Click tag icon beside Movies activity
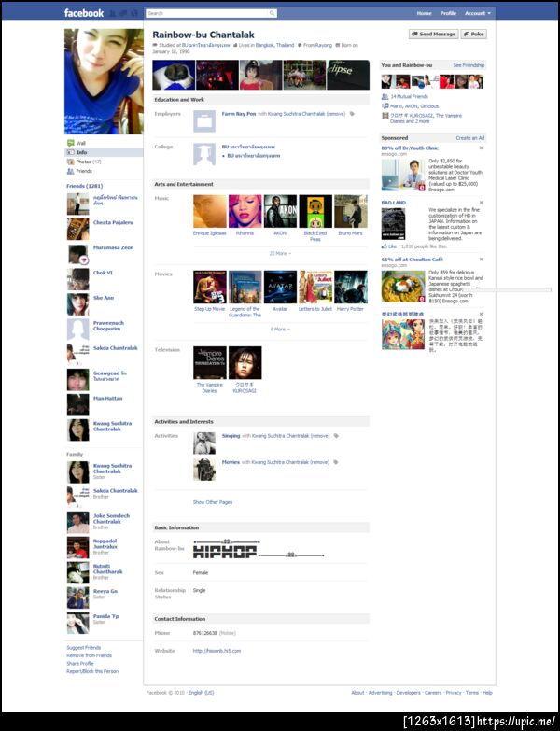Screen dimensions: 560x731 click(335, 462)
